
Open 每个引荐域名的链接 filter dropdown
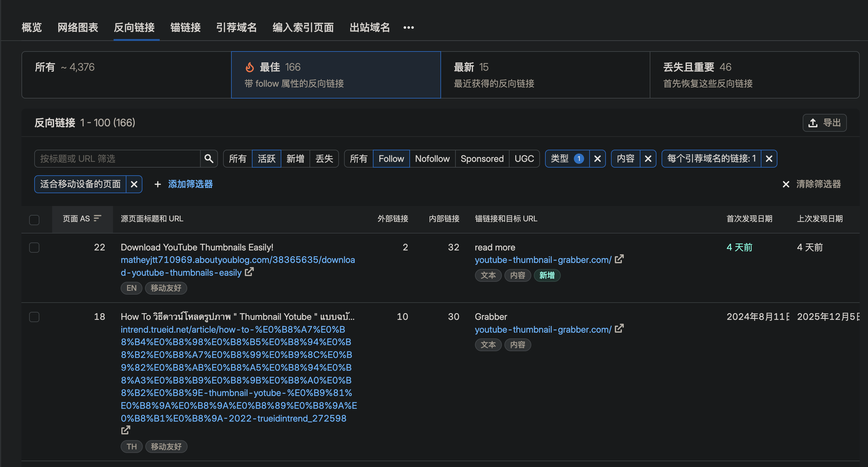pos(711,159)
